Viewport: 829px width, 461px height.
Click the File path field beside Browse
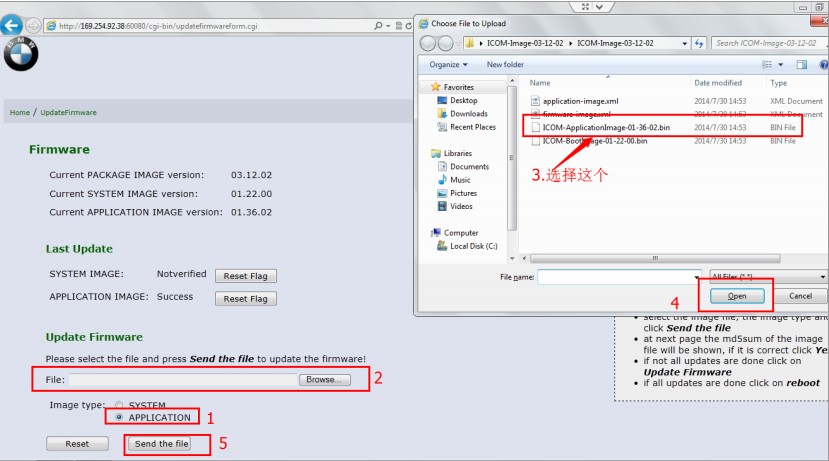183,380
